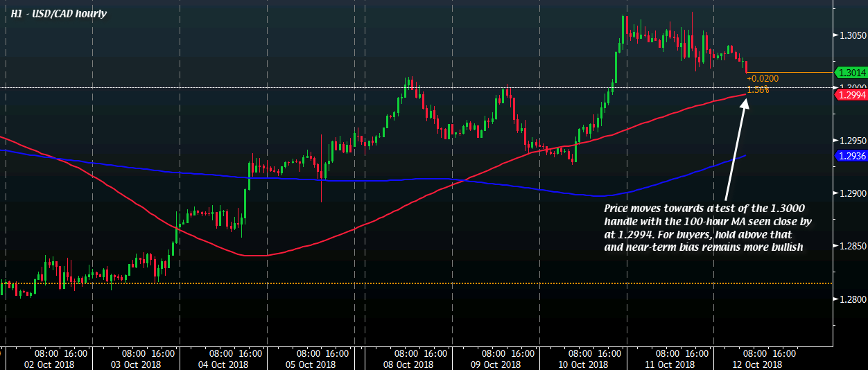Click the 1.3050 price axis label
This screenshot has width=868, height=370.
point(853,35)
